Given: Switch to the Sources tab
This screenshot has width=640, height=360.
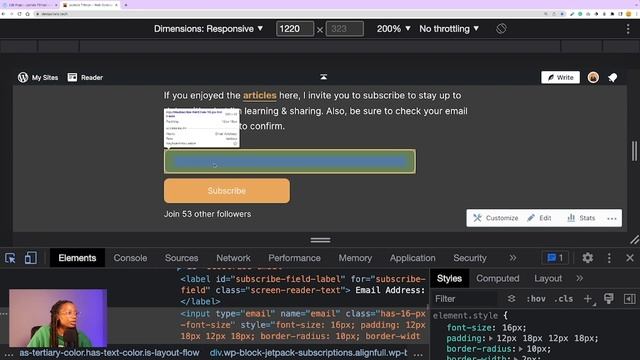Looking at the screenshot, I should tap(182, 258).
